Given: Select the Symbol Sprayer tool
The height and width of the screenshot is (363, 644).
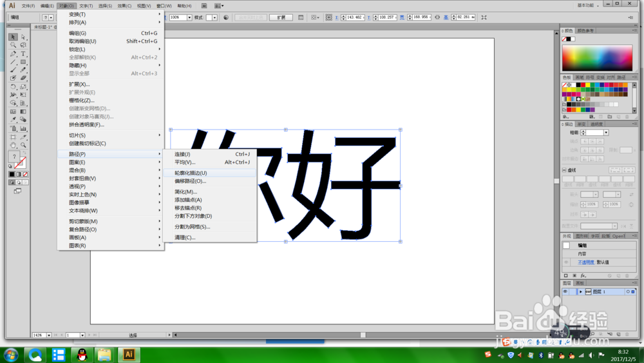Looking at the screenshot, I should click(13, 129).
